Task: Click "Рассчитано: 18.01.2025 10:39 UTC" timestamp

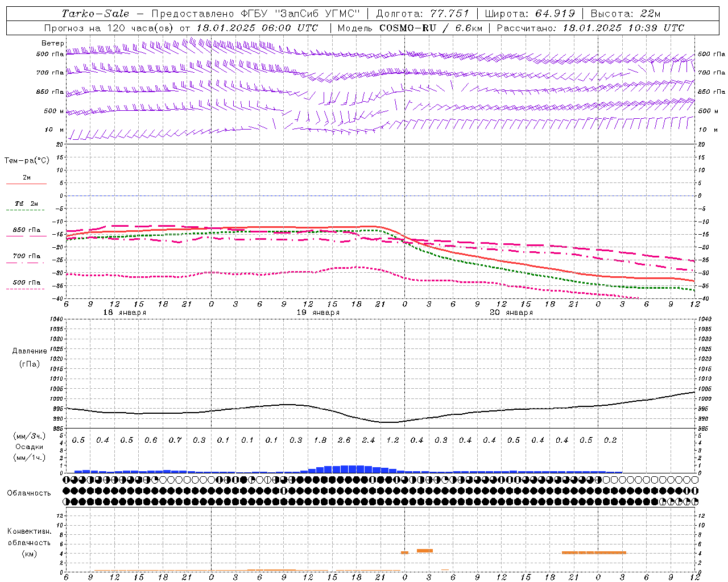Action: (x=590, y=28)
